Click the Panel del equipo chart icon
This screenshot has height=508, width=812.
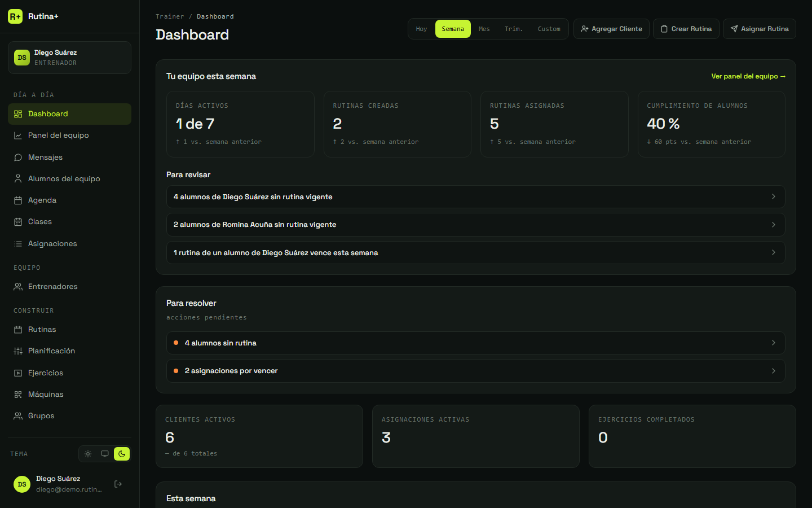coord(18,135)
